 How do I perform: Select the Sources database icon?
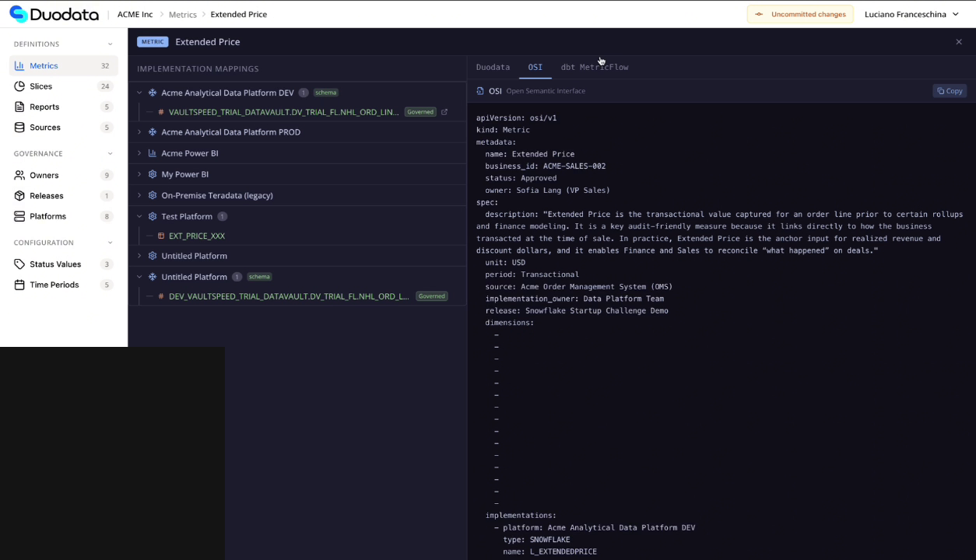[21, 127]
